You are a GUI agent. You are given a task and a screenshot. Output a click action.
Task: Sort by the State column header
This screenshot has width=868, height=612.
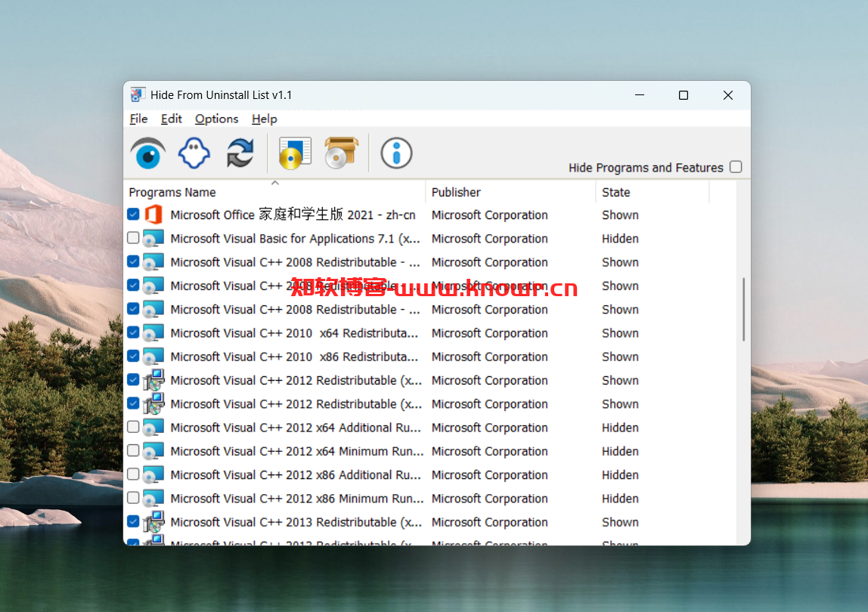652,192
